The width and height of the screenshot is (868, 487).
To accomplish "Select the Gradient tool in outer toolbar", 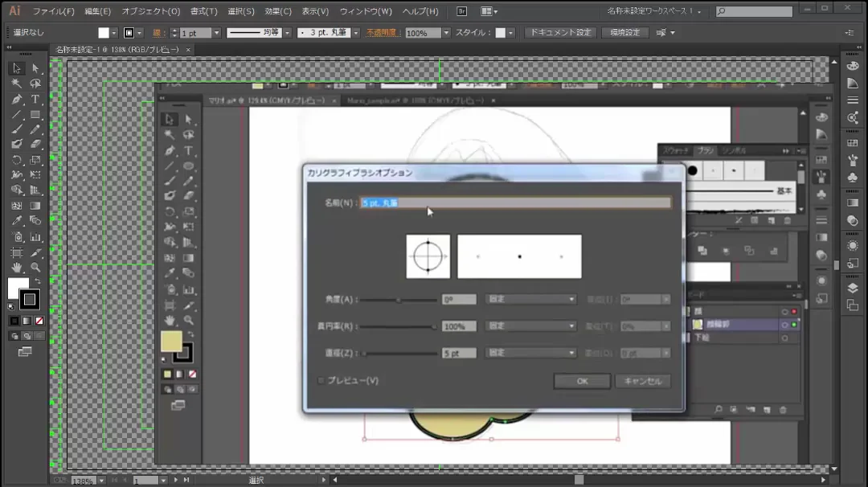I will click(x=35, y=206).
